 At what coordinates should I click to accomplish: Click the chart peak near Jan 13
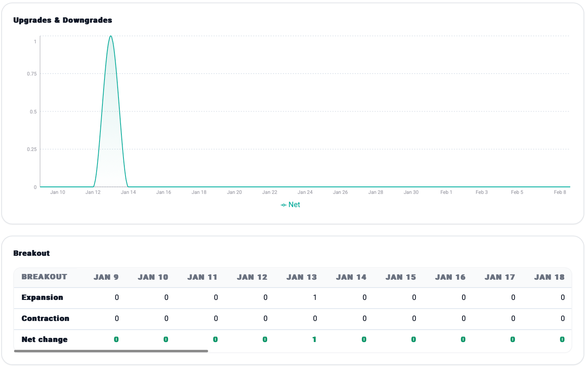pos(111,37)
